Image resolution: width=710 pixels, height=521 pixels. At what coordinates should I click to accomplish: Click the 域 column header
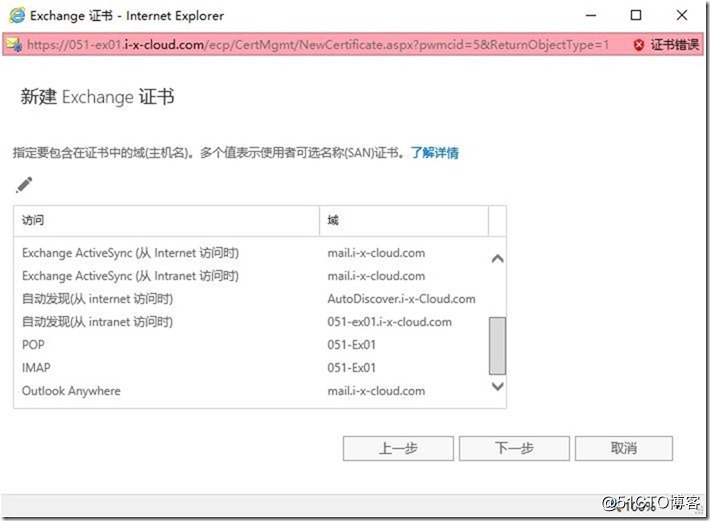pyautogui.click(x=404, y=220)
